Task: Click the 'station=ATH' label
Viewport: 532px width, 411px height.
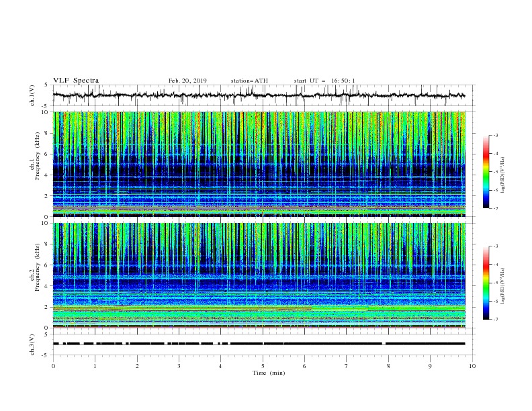Action: point(249,81)
